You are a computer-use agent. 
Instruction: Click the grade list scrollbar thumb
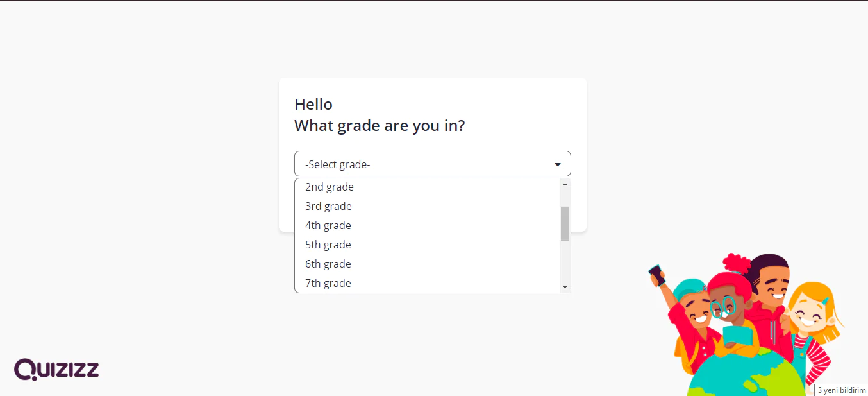click(565, 223)
